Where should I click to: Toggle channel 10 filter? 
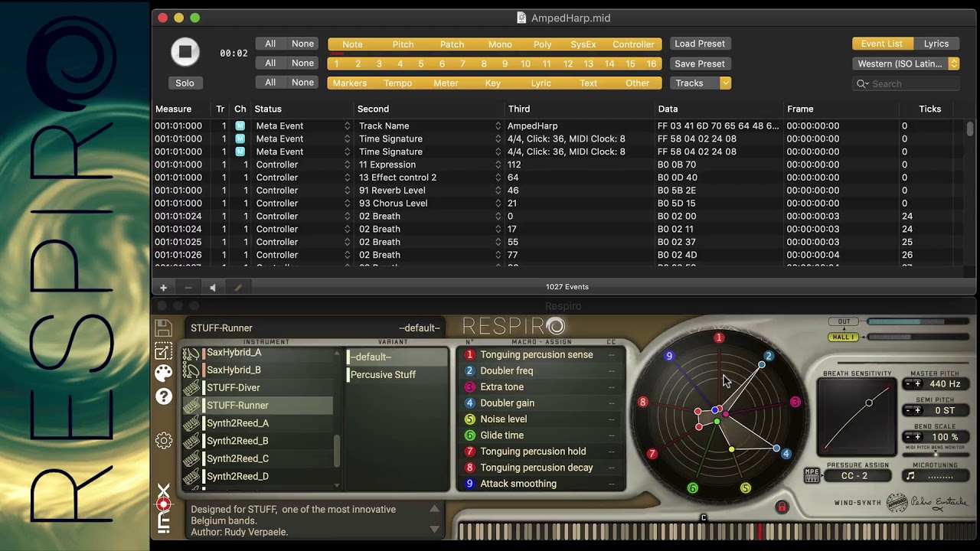point(525,64)
